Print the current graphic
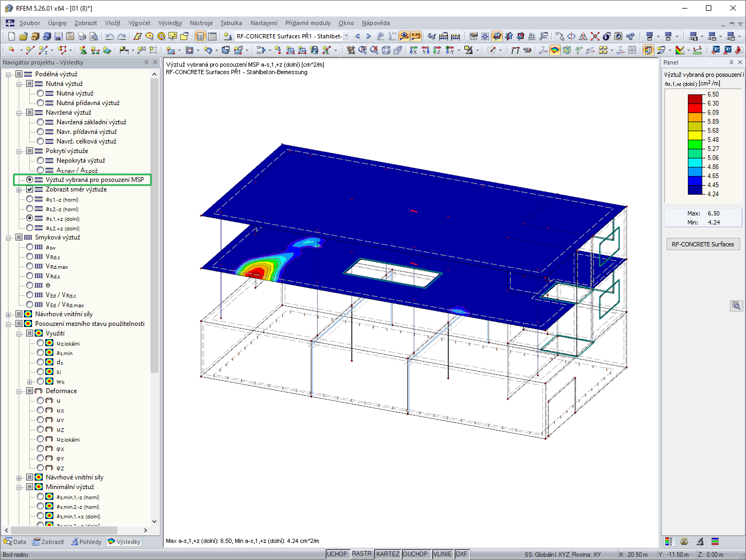Screen dimensions: 746x560 (82, 36)
